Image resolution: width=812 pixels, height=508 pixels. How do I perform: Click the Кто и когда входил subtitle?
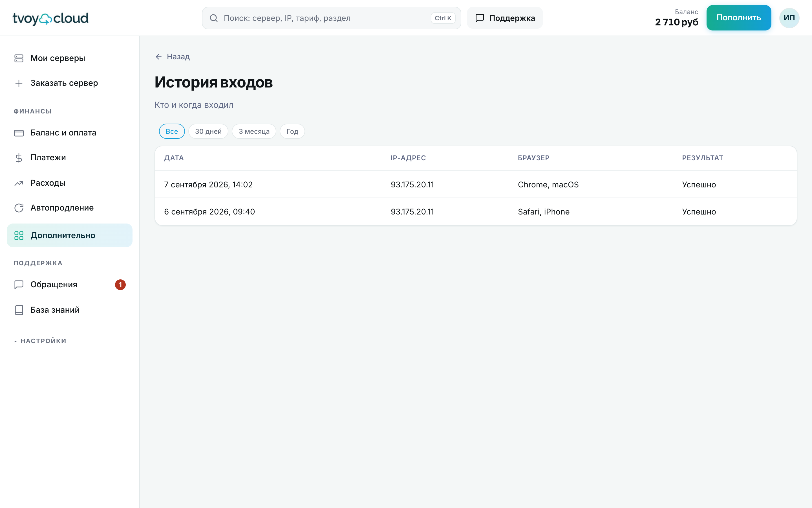(194, 105)
